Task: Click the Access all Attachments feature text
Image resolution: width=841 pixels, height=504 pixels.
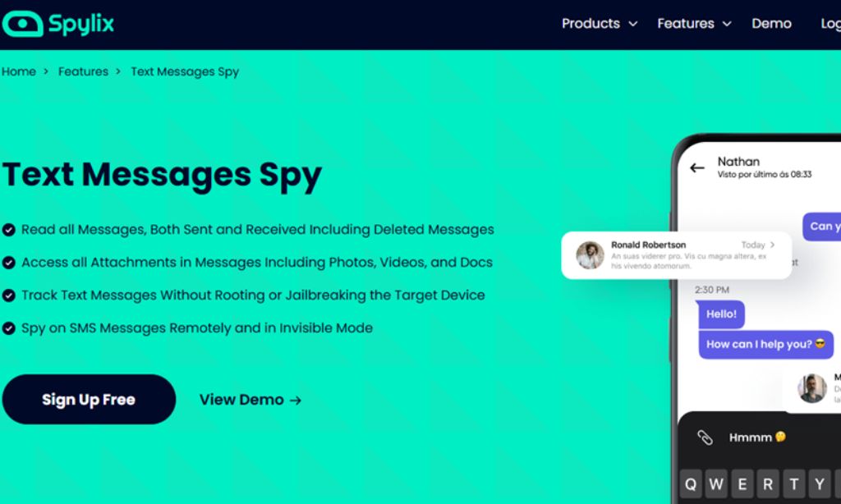Action: [x=257, y=262]
